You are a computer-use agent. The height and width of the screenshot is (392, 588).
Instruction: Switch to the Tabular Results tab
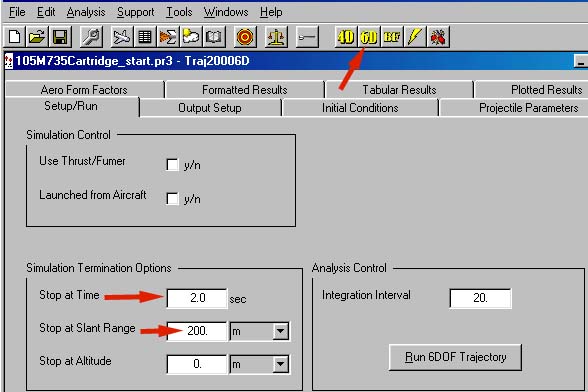399,90
